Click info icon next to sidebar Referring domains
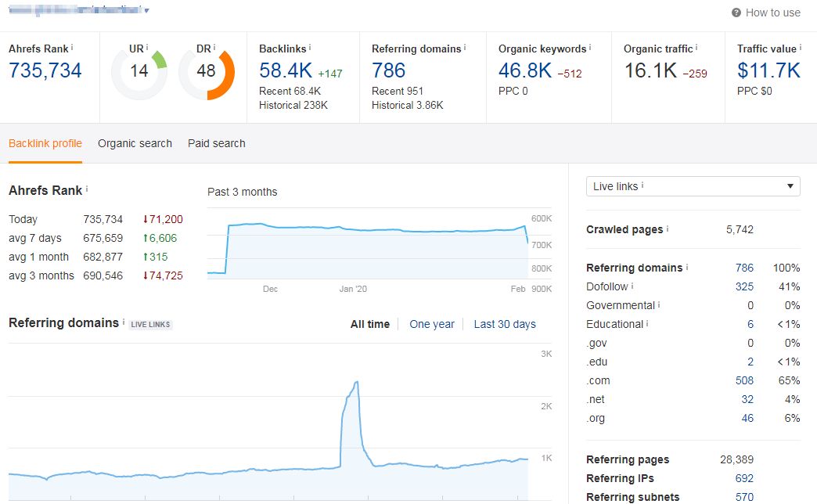Image resolution: width=817 pixels, height=504 pixels. point(687,267)
